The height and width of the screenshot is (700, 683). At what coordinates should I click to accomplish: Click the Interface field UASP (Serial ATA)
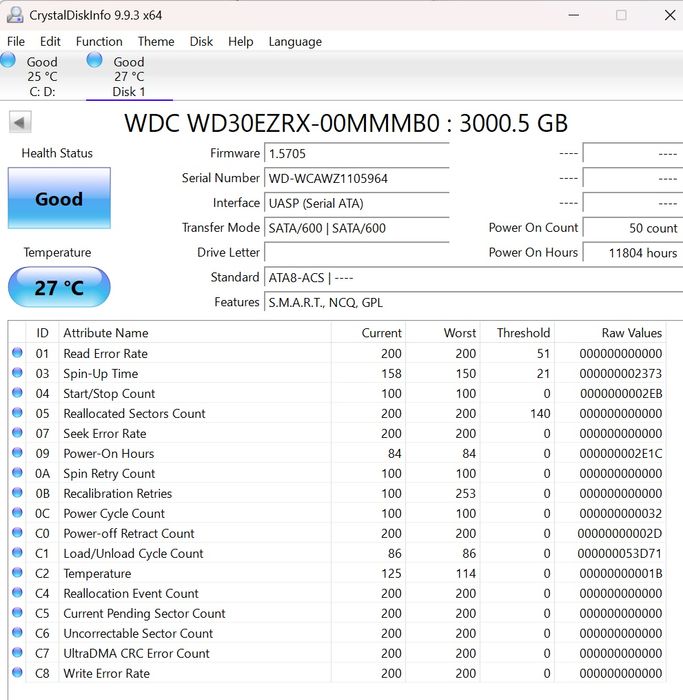coord(357,203)
